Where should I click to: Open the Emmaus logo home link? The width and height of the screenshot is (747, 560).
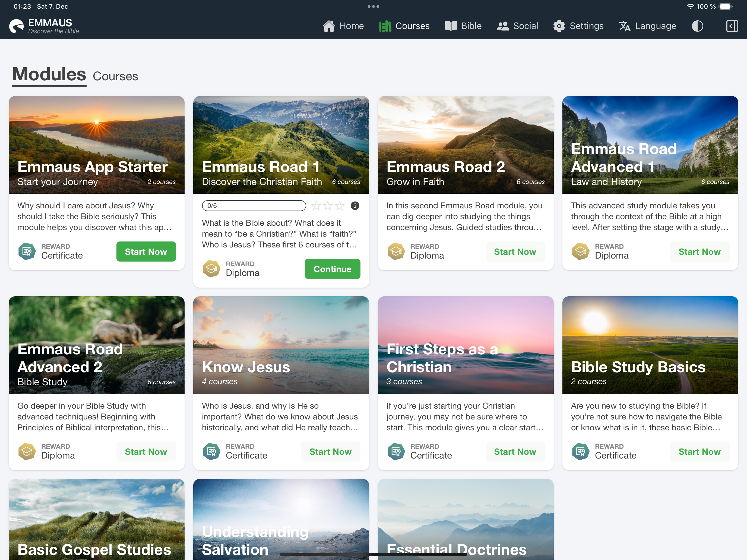click(44, 26)
